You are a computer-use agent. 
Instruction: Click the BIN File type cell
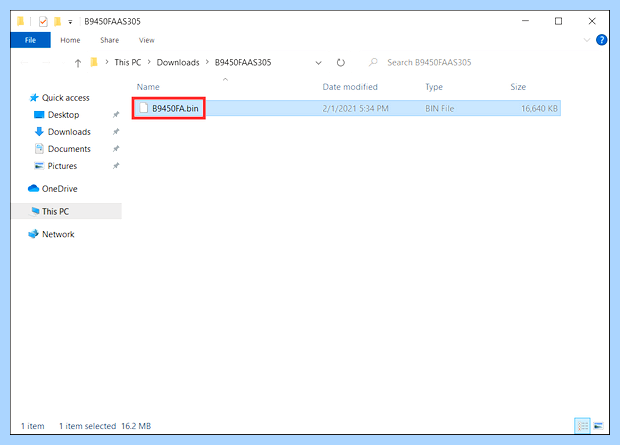439,108
